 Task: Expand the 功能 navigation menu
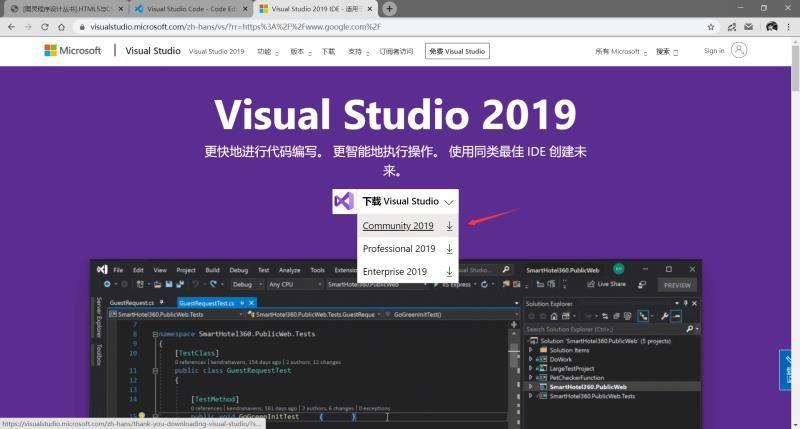point(268,52)
